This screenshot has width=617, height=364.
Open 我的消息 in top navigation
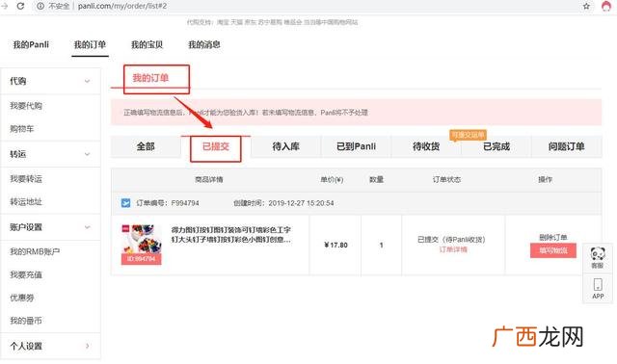tap(203, 45)
